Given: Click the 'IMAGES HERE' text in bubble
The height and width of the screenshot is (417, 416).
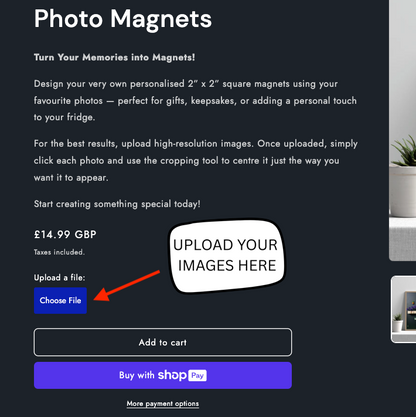Looking at the screenshot, I should 227,266.
